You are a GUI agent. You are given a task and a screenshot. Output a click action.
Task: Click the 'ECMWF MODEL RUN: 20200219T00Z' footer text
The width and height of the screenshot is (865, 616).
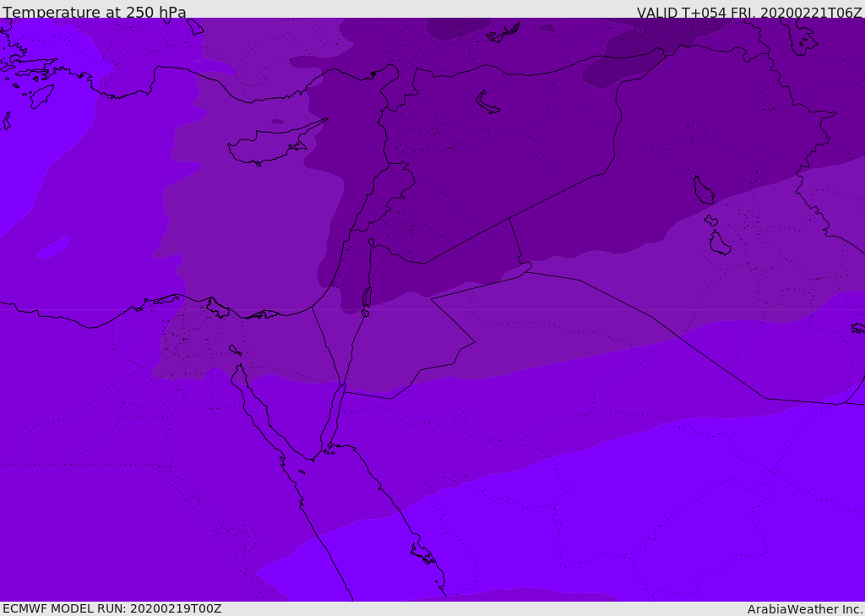coord(112,608)
